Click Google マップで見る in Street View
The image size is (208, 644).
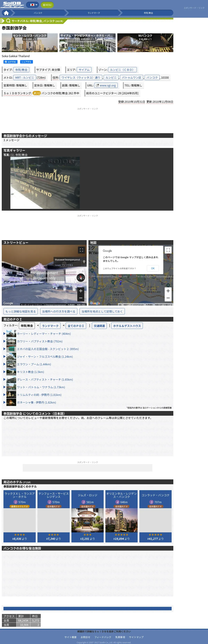pos(64,265)
